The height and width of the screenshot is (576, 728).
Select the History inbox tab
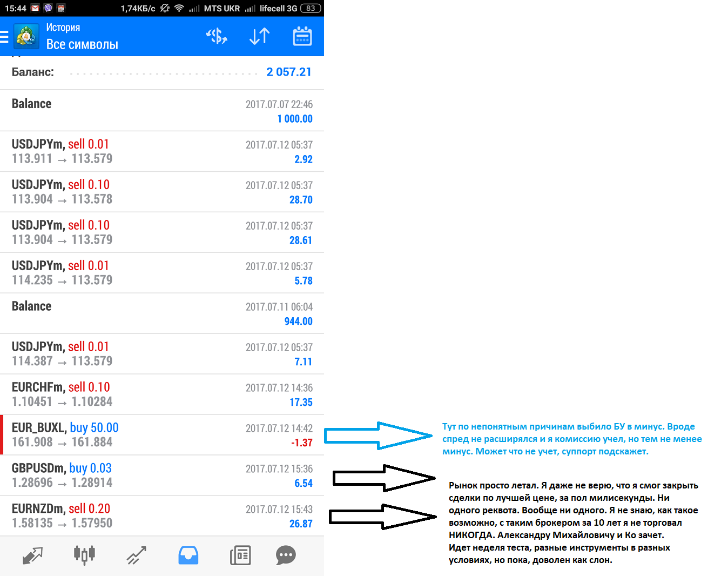(x=188, y=555)
